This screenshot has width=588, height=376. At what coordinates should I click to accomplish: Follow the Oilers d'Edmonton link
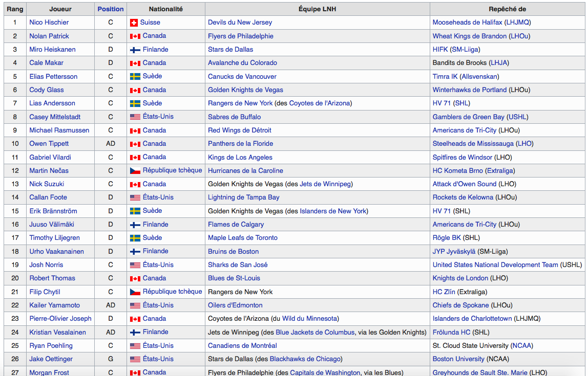point(235,305)
